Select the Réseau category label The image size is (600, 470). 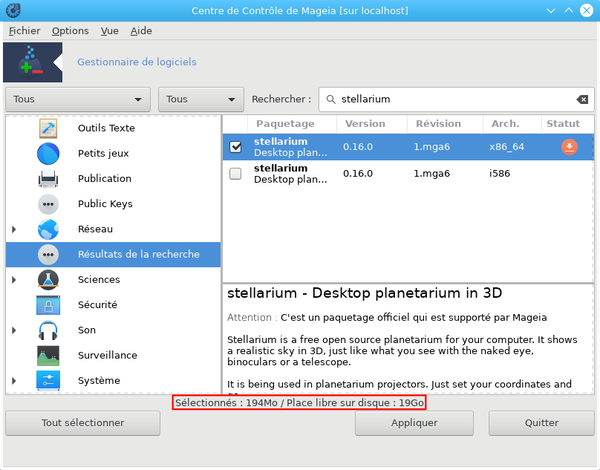(x=95, y=229)
